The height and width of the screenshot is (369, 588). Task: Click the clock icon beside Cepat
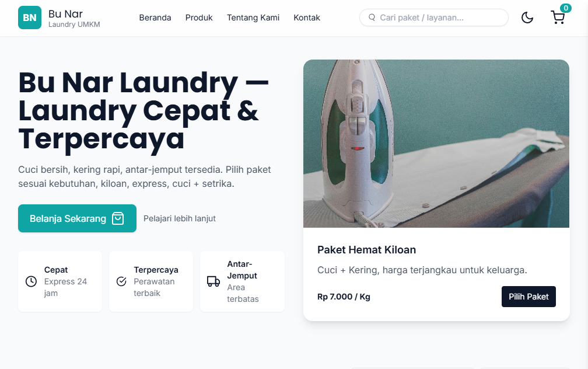(31, 281)
